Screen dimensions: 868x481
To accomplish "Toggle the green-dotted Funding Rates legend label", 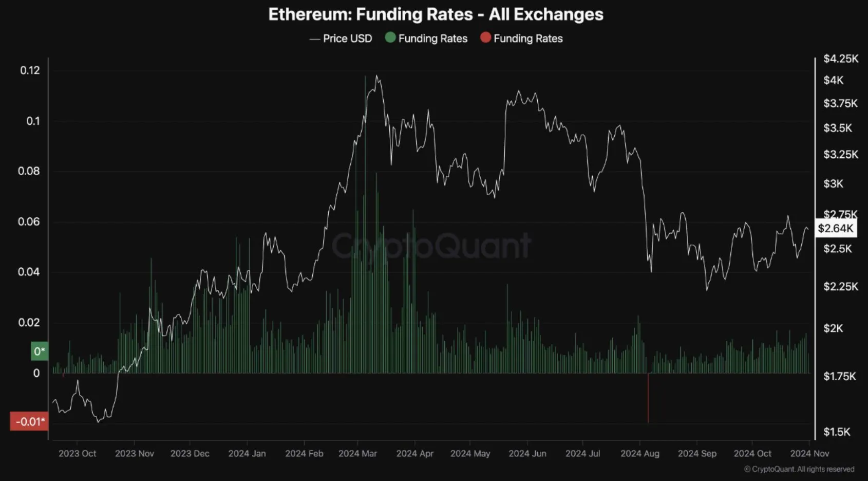I will coord(432,39).
